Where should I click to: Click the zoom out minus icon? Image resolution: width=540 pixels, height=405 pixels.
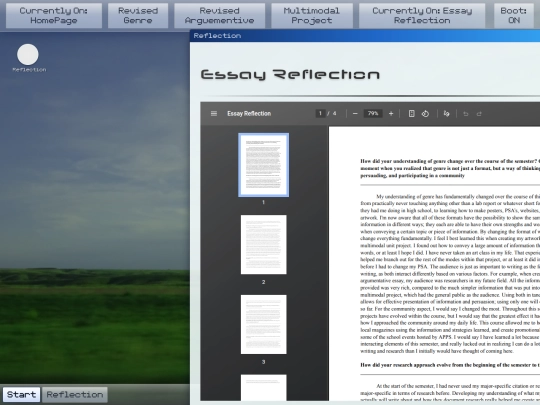coord(355,114)
